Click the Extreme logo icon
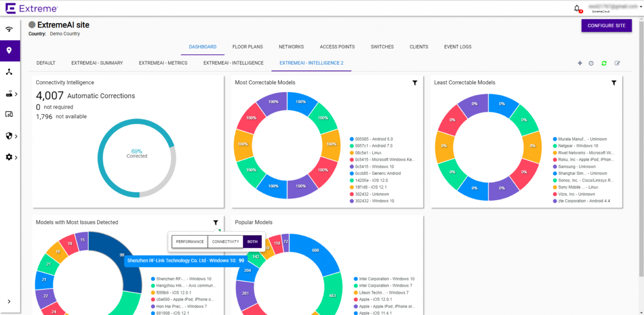Viewport: 644px width, 315px height. pyautogui.click(x=10, y=8)
